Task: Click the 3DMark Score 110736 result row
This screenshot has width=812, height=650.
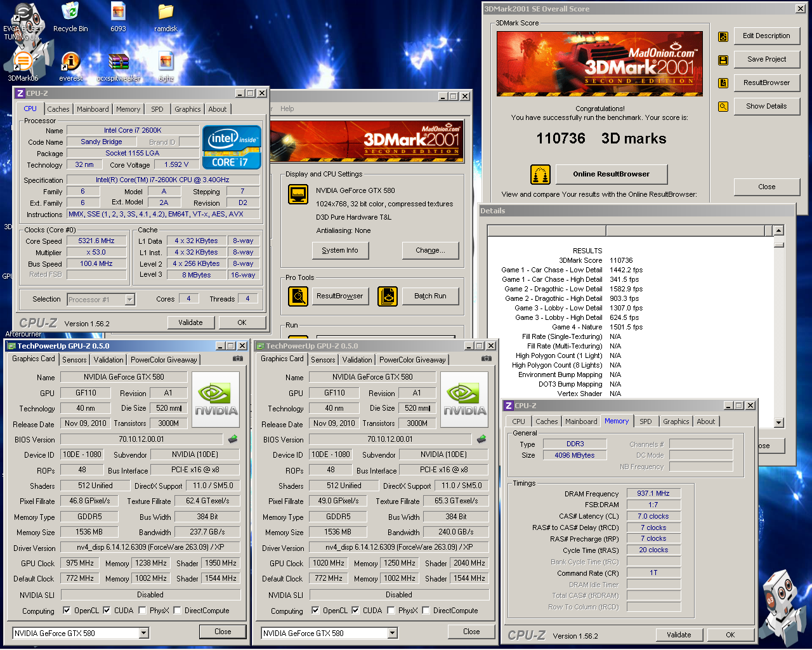Action: [596, 260]
